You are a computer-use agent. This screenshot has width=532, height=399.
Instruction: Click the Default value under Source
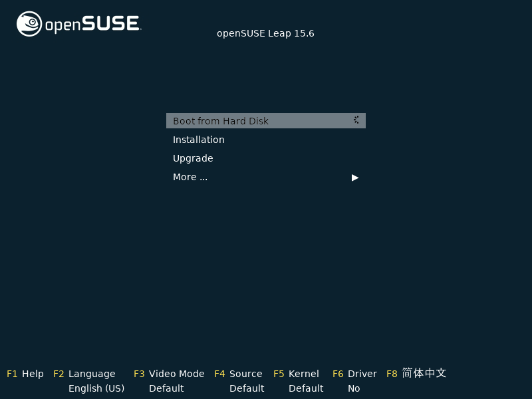(247, 388)
